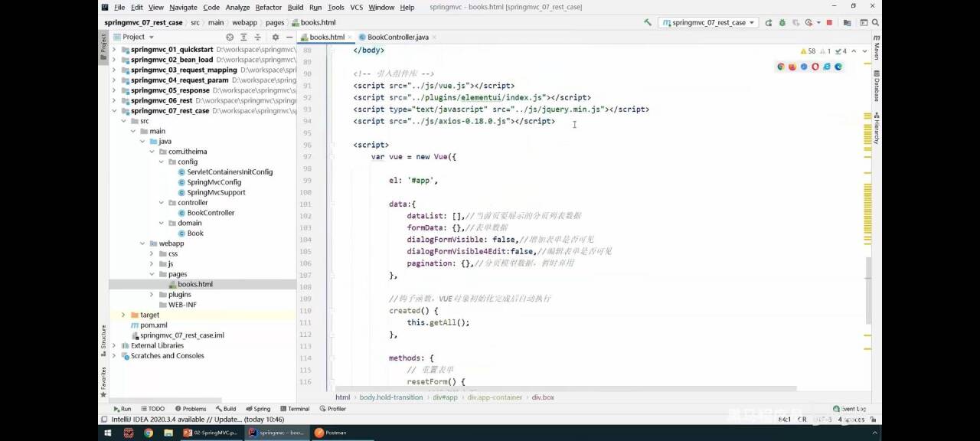
Task: Click the div#app breadcrumb below the editor
Action: coord(445,397)
